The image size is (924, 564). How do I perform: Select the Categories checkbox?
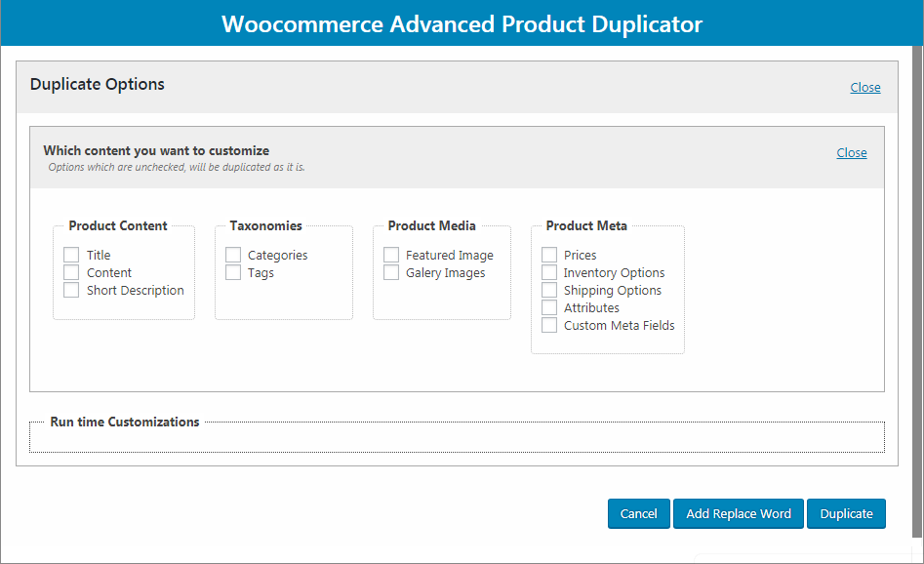tap(233, 255)
